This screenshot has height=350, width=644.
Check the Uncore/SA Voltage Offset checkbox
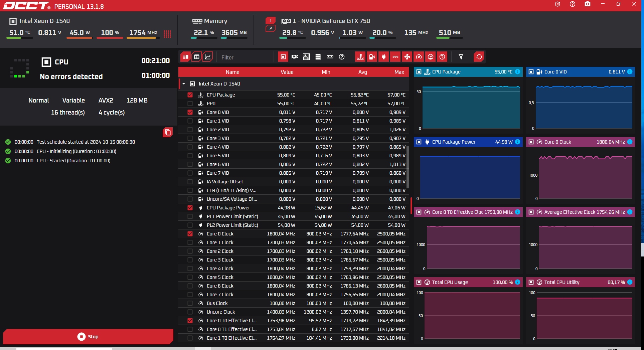point(190,199)
